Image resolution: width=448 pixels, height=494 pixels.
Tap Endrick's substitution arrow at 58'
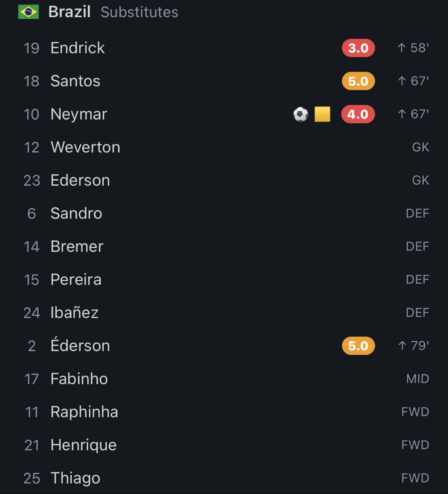(402, 48)
